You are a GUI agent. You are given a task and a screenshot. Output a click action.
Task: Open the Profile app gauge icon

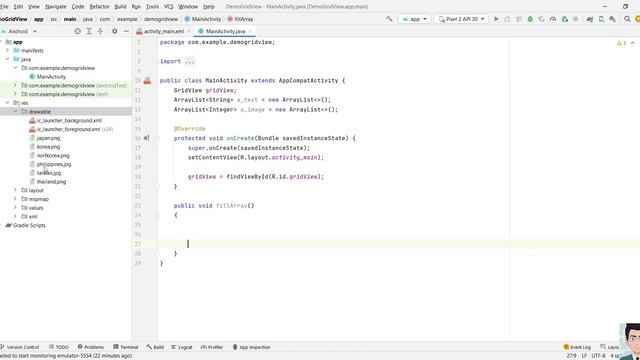(553, 19)
